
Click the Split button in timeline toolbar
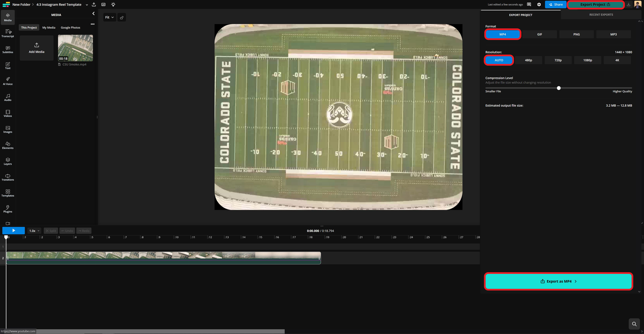(x=51, y=231)
